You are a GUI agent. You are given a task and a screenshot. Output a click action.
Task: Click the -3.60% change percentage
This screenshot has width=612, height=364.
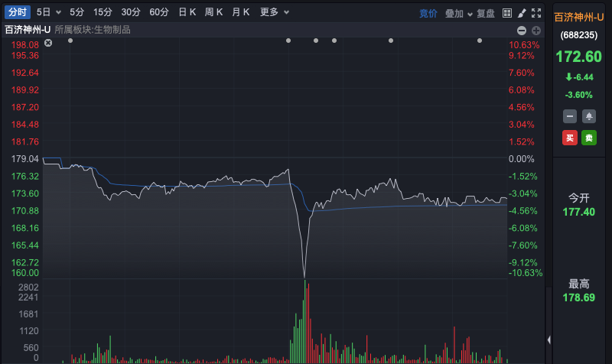click(x=579, y=95)
